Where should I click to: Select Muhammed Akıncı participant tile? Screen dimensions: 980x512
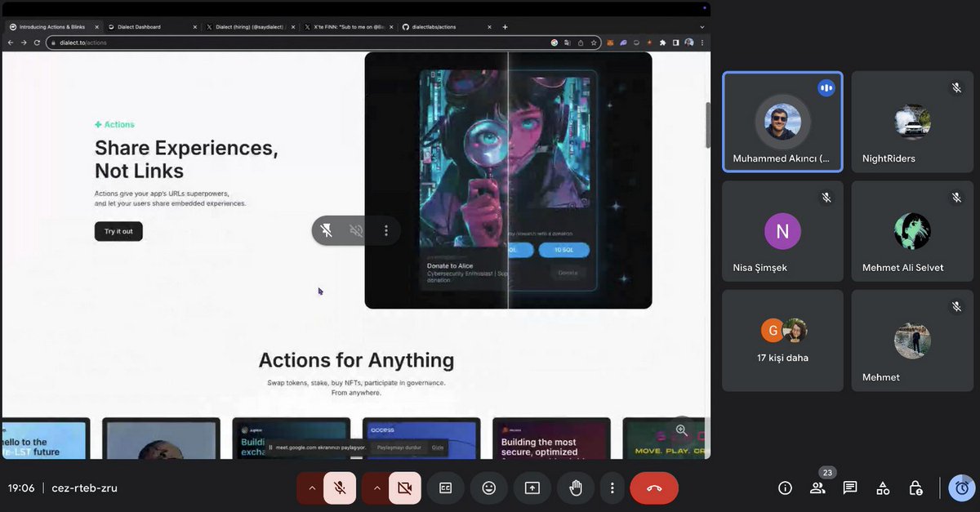[x=782, y=122]
